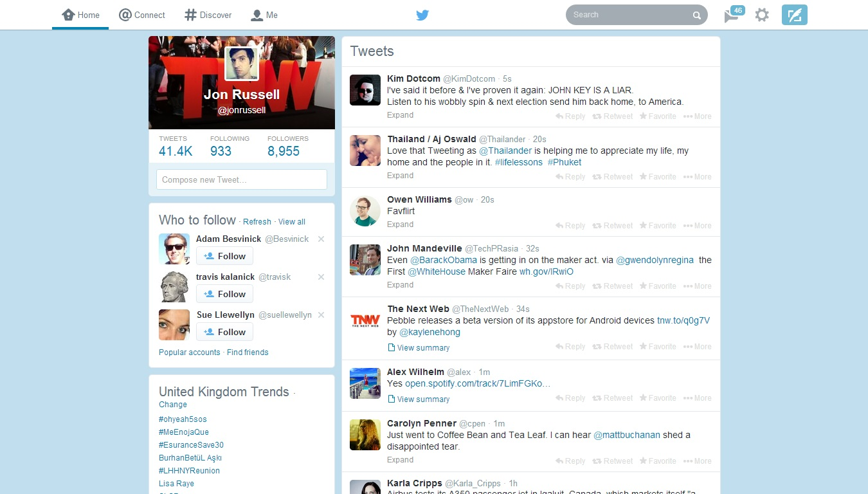
Task: Open More options on The Next Web tweet
Action: point(697,347)
